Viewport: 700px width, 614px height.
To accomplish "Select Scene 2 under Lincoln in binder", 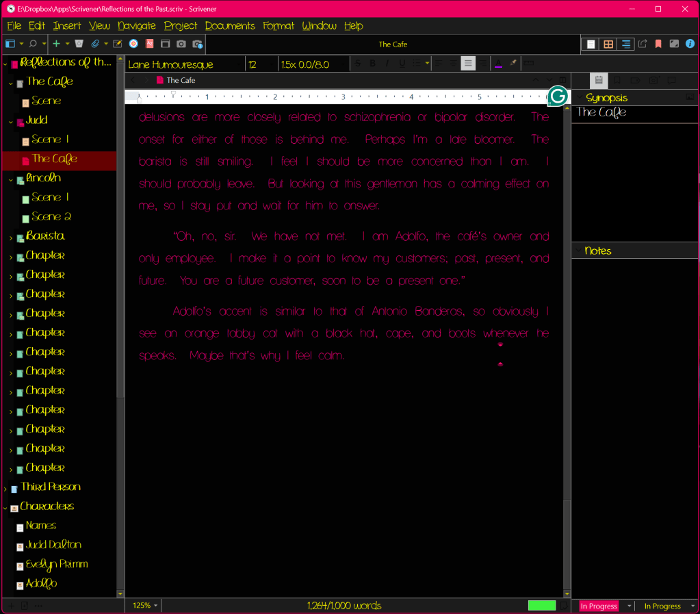I will (x=51, y=217).
